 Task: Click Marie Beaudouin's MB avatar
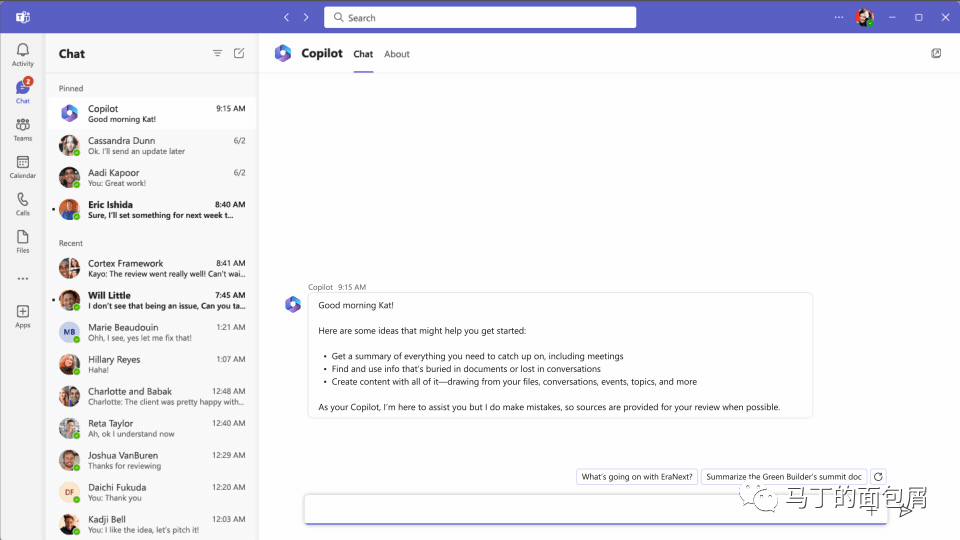click(x=69, y=332)
